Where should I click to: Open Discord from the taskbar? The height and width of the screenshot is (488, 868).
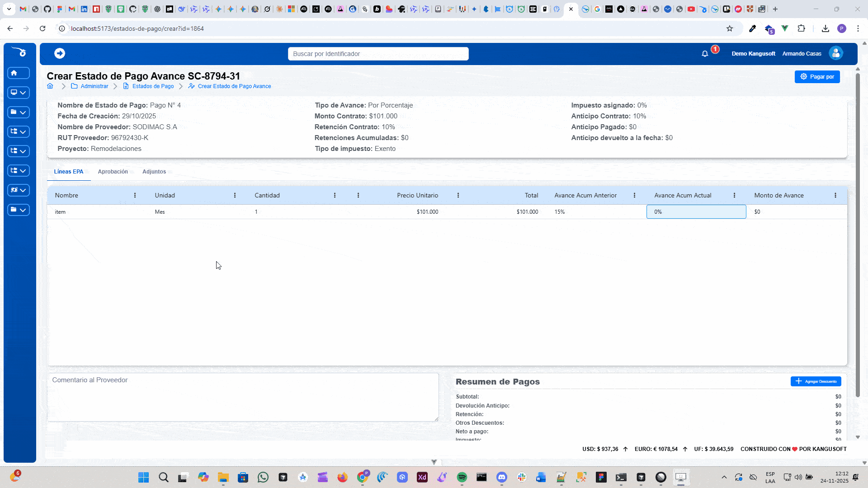pyautogui.click(x=501, y=478)
